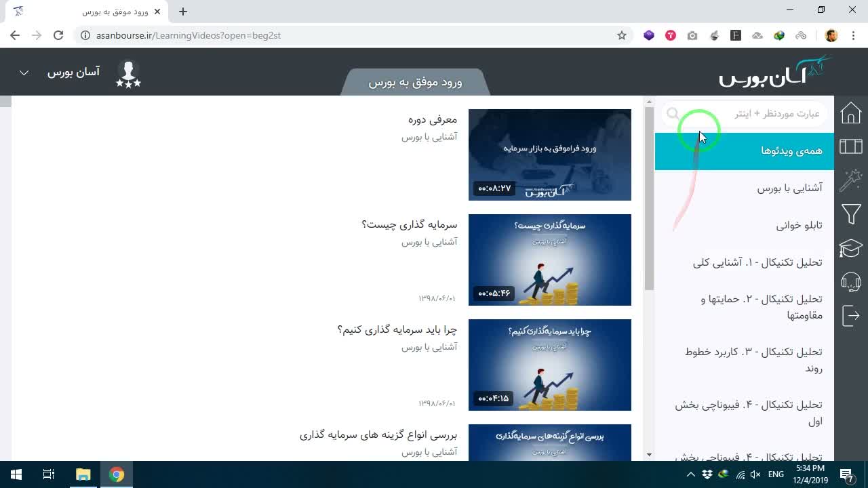
Task: Click بررسی انواع گزینه های سرمایه گذاری title
Action: coord(378,434)
